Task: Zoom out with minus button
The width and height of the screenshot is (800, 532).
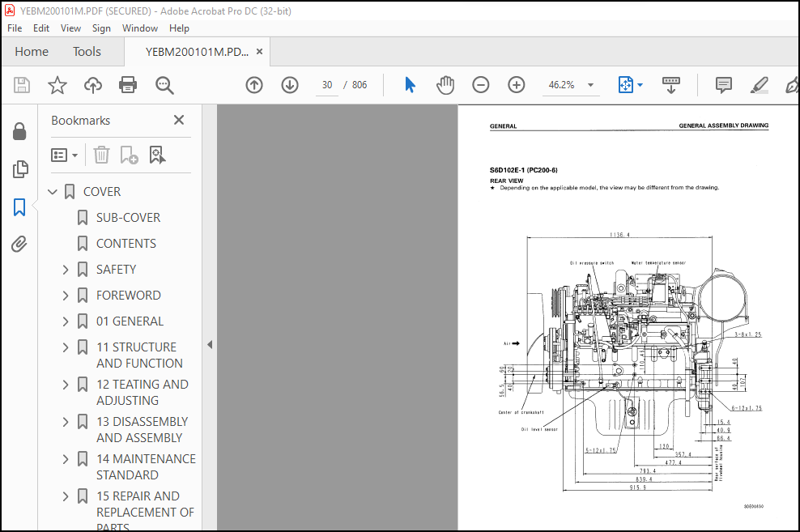Action: pos(481,85)
